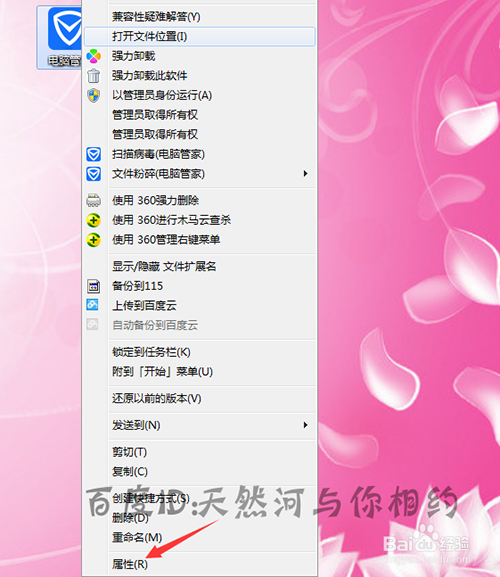Select 扫描病毒(电脑管家)

click(200, 154)
